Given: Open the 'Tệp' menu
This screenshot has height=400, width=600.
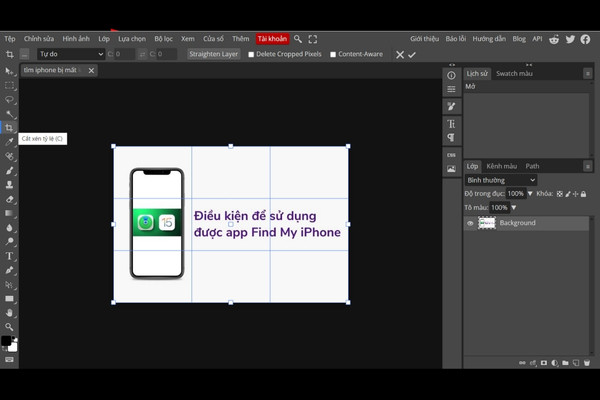Looking at the screenshot, I should (10, 39).
